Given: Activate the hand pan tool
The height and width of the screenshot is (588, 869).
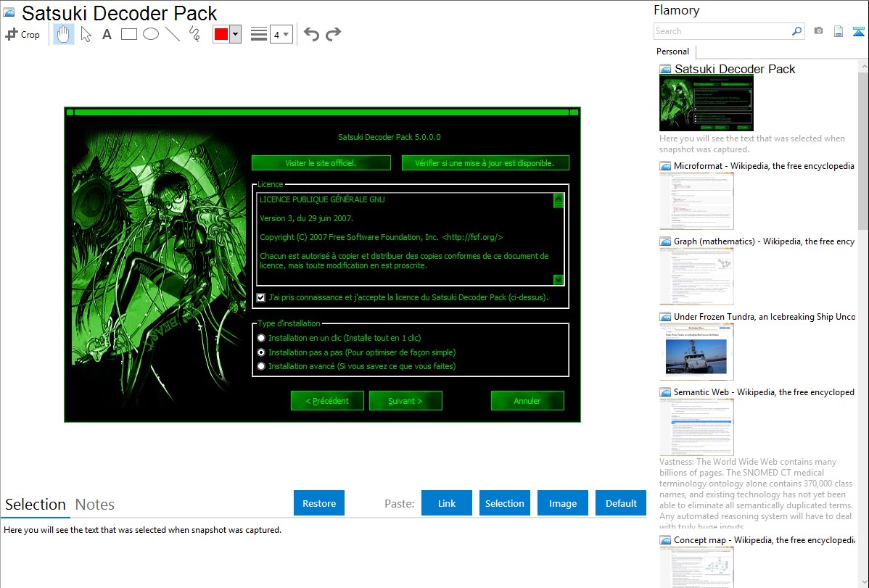Looking at the screenshot, I should 63,34.
